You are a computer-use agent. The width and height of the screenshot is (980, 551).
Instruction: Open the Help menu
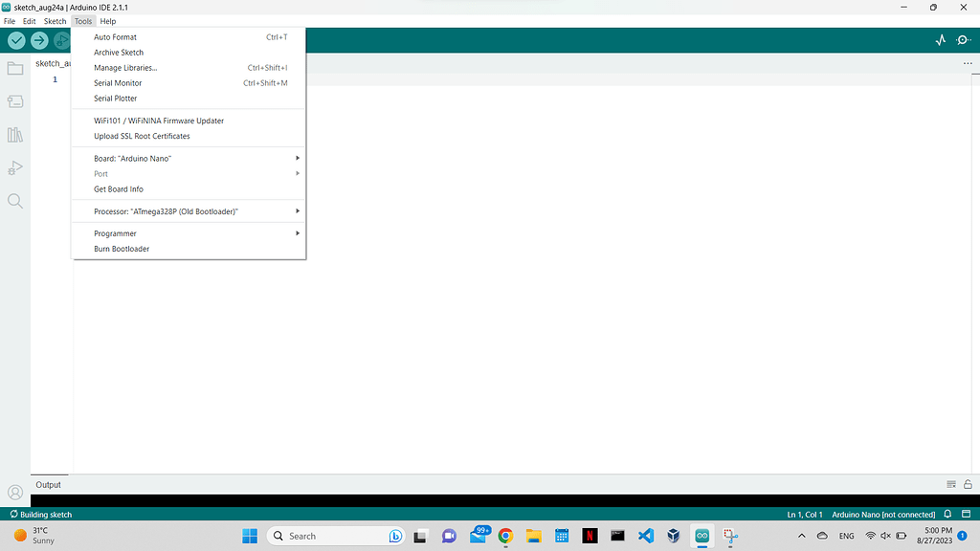[x=107, y=20]
